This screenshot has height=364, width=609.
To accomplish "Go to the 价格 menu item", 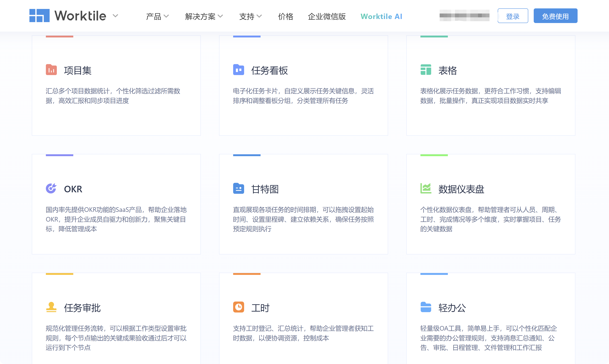I will tap(285, 16).
